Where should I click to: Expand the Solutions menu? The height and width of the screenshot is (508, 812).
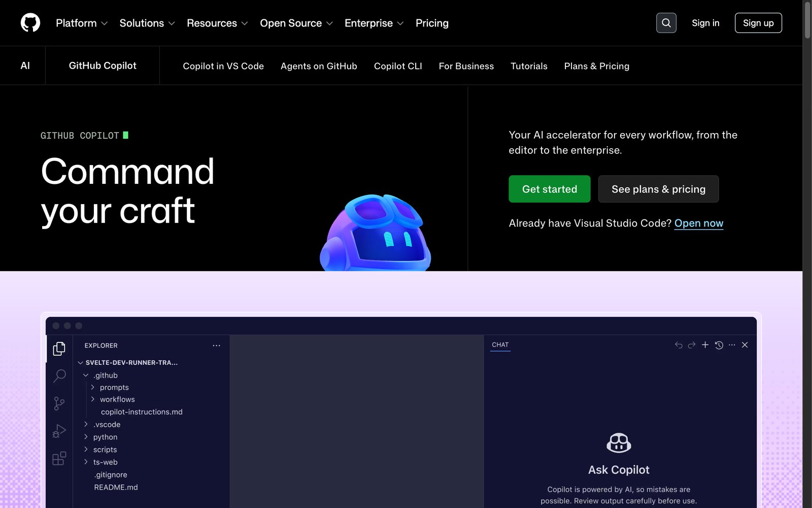click(x=147, y=23)
